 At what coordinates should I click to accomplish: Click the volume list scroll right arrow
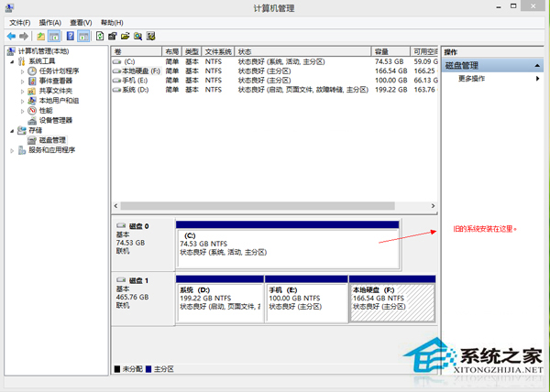(x=433, y=206)
